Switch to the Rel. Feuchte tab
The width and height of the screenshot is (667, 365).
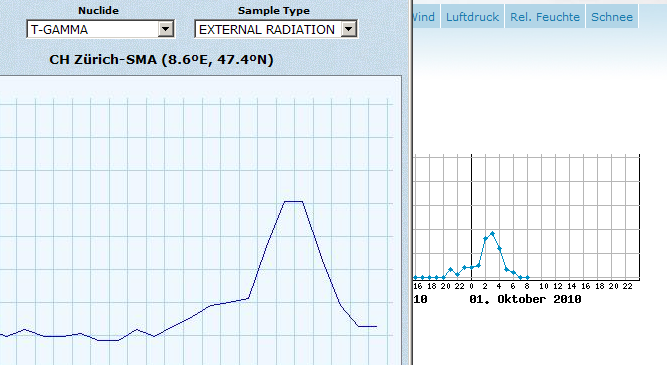(x=545, y=17)
